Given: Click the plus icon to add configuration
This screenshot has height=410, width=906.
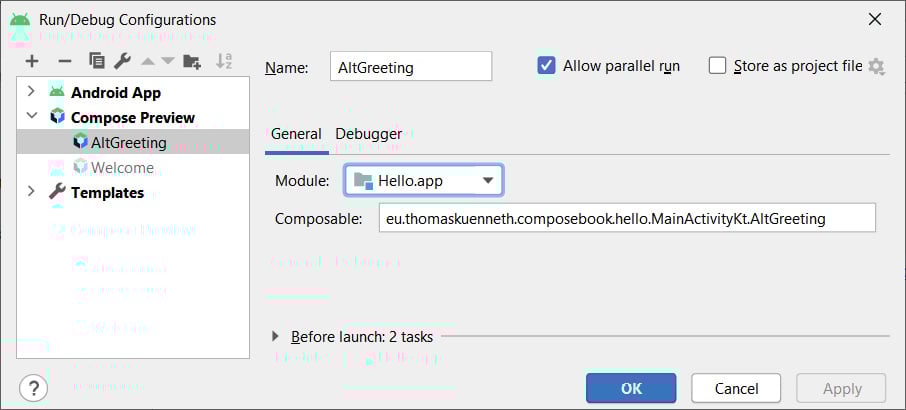Looking at the screenshot, I should coord(32,61).
